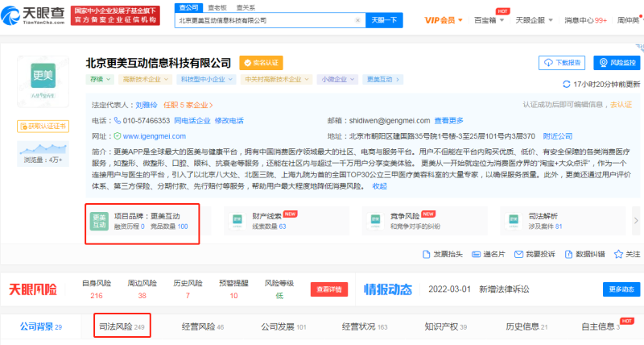This screenshot has width=644, height=345.
Task: Clear the search box with the X icon
Action: pos(357,20)
